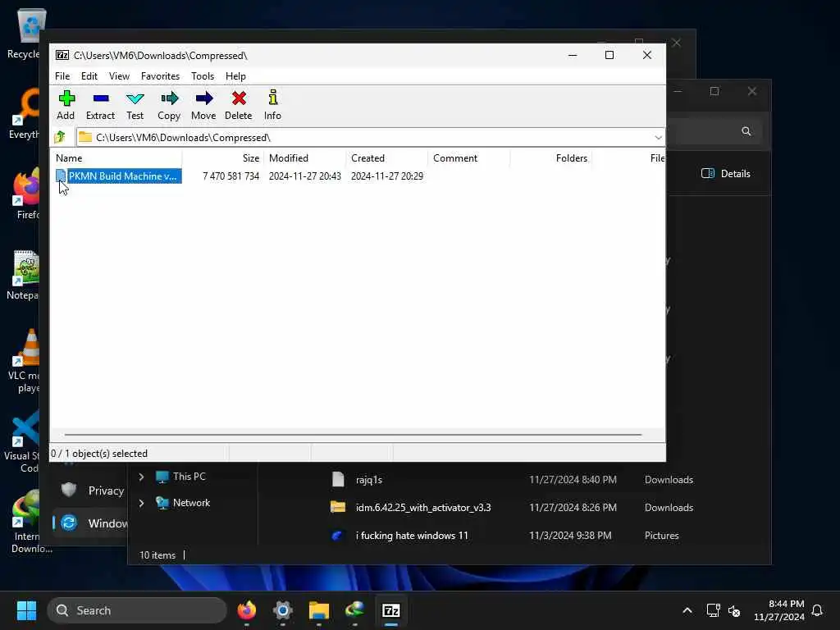This screenshot has width=840, height=630.
Task: Open the notifications bell icon
Action: pos(817,610)
